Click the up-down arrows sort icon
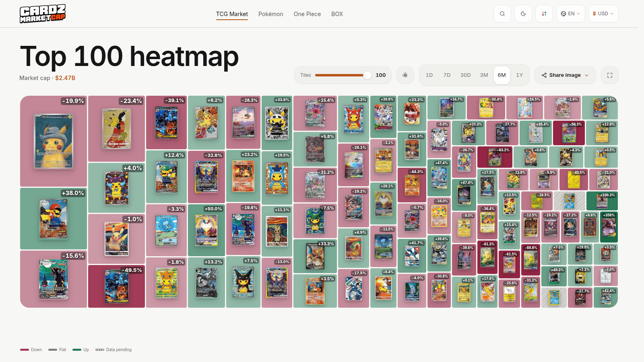 tap(544, 14)
